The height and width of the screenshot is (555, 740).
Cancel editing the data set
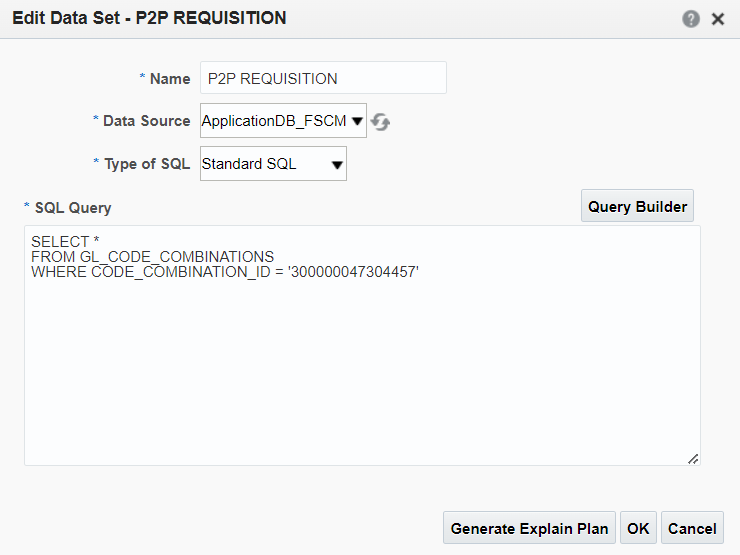[x=692, y=528]
